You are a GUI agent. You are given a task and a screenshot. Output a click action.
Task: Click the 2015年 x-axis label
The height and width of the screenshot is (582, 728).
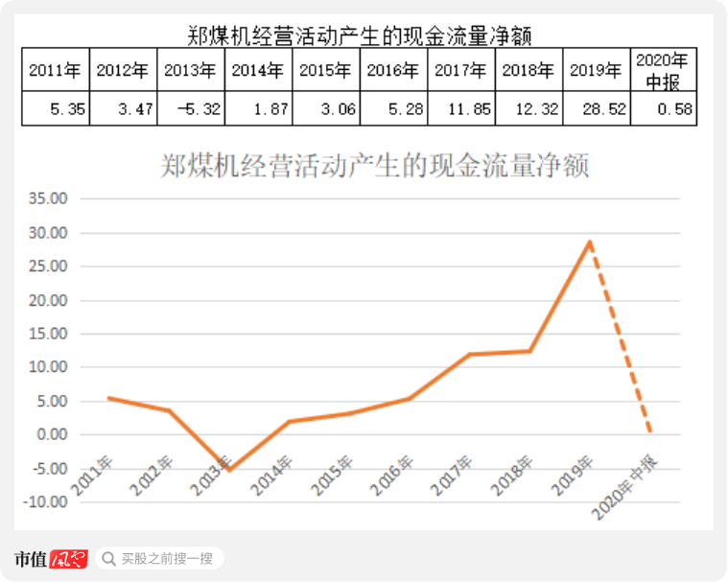pyautogui.click(x=332, y=476)
